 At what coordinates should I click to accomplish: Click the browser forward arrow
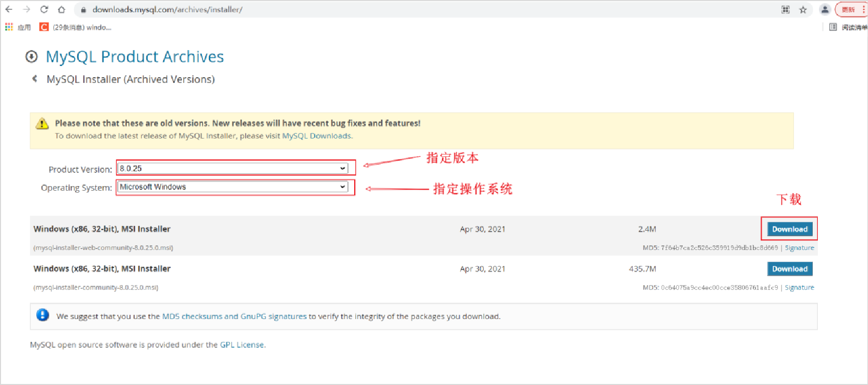[27, 9]
